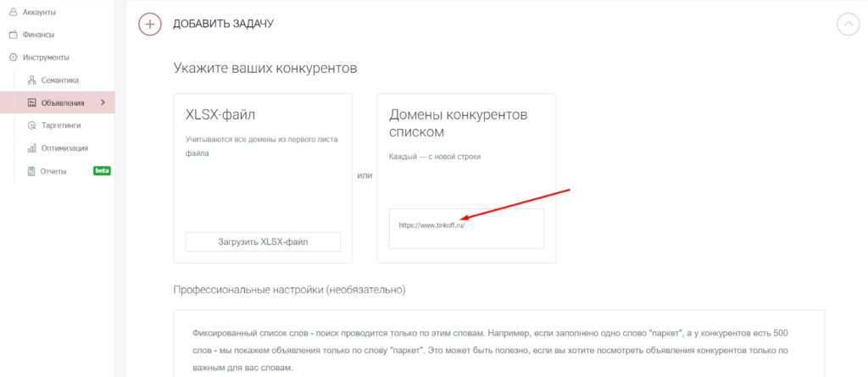Screen dimensions: 868x377
Task: Click the Таргетинги target icon
Action: point(31,125)
